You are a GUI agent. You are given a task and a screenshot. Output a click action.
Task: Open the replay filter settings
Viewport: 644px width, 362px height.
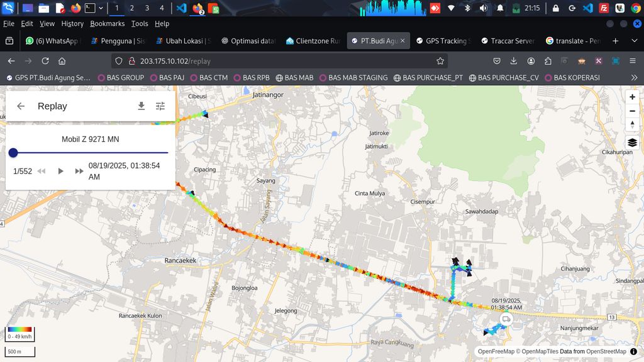pos(160,106)
